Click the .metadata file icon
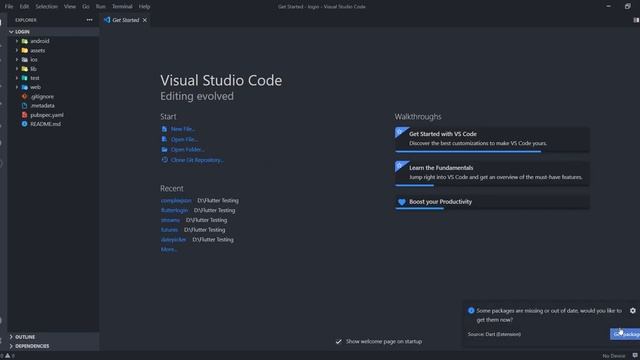Image resolution: width=640 pixels, height=360 pixels. coord(24,106)
